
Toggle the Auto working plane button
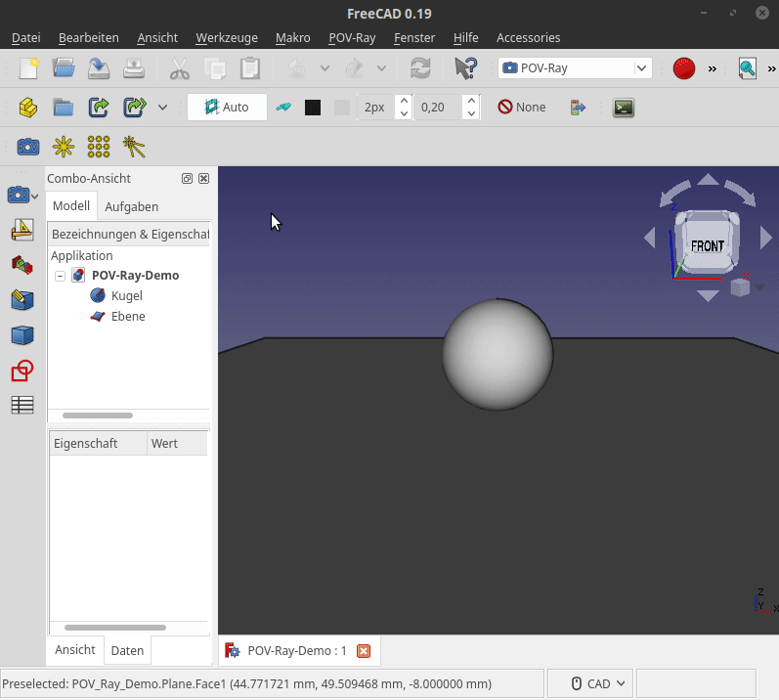[x=227, y=108]
